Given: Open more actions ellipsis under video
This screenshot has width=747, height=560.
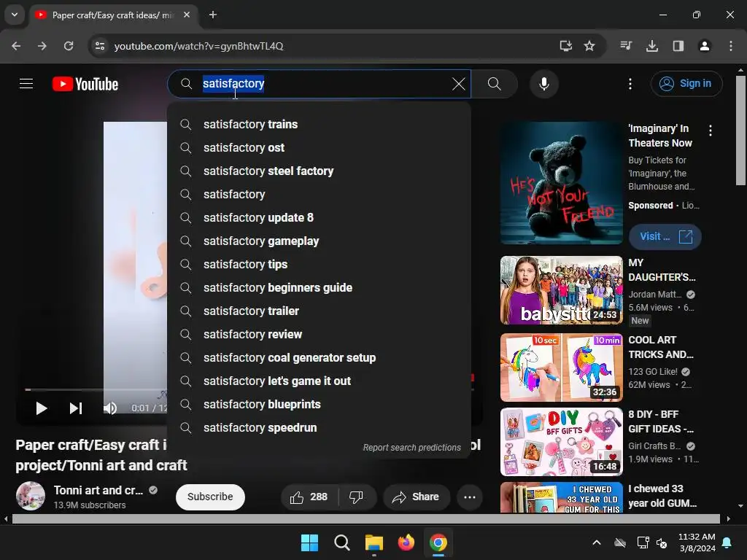Looking at the screenshot, I should tap(470, 497).
